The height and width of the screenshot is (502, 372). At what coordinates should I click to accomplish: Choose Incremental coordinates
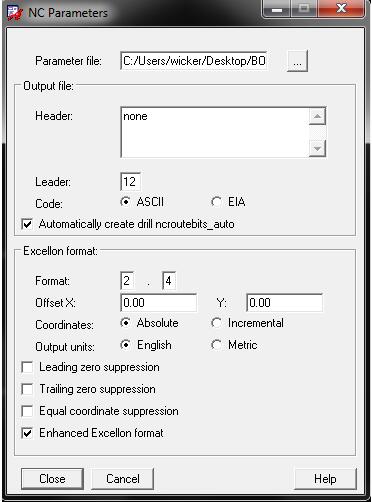[216, 323]
